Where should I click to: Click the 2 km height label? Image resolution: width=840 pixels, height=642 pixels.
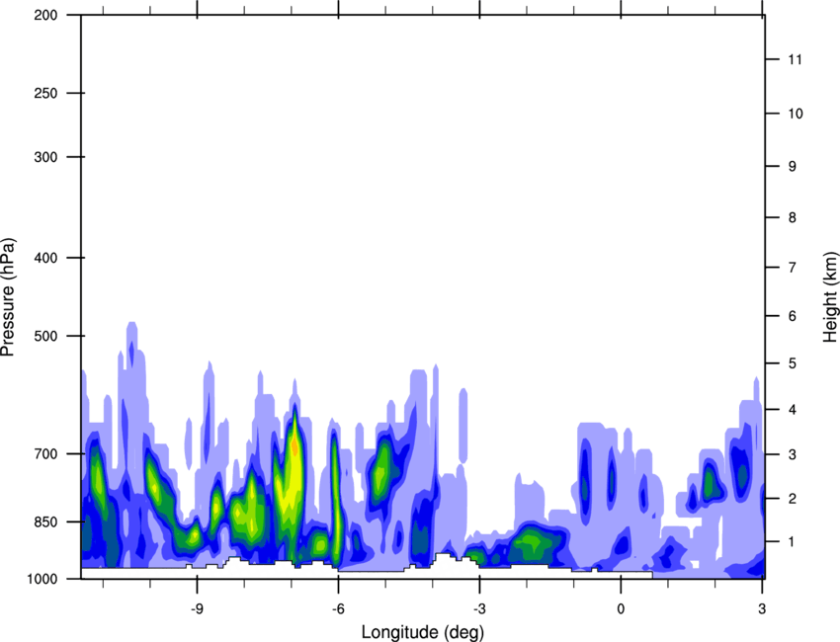[793, 499]
